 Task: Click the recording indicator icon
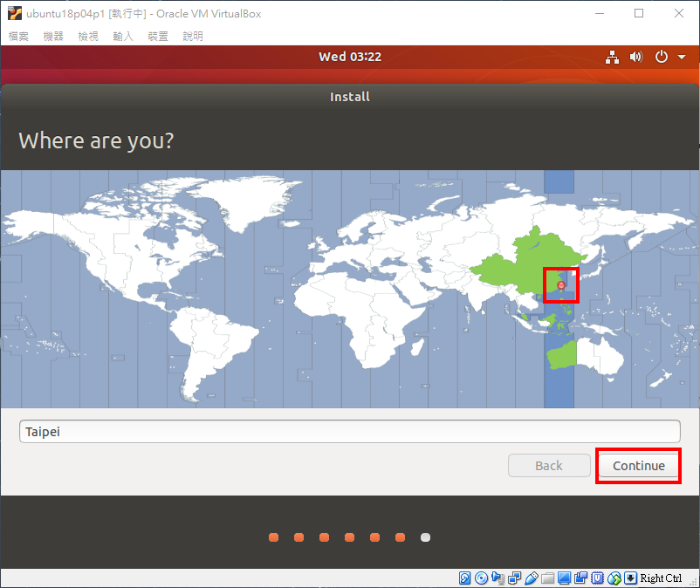coord(580,578)
